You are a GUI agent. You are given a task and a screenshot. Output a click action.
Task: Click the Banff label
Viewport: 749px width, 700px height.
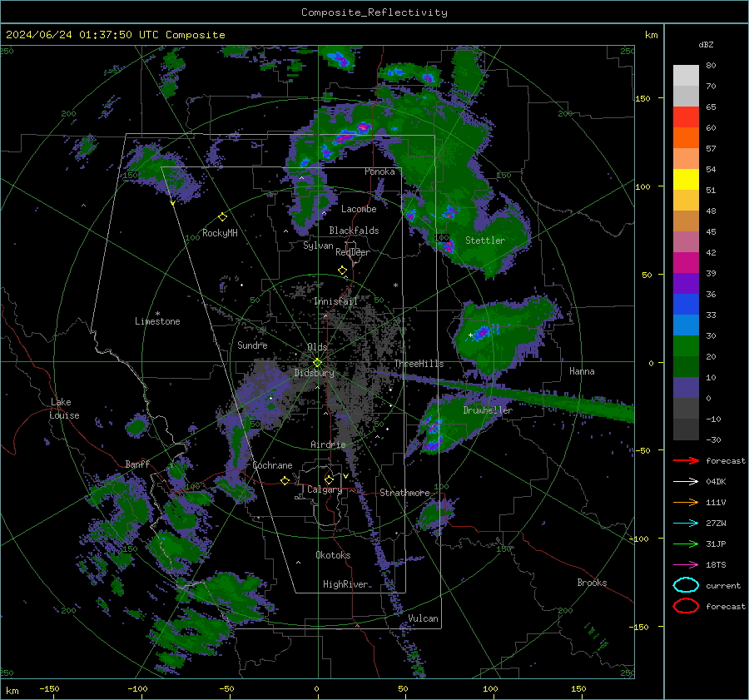point(137,464)
